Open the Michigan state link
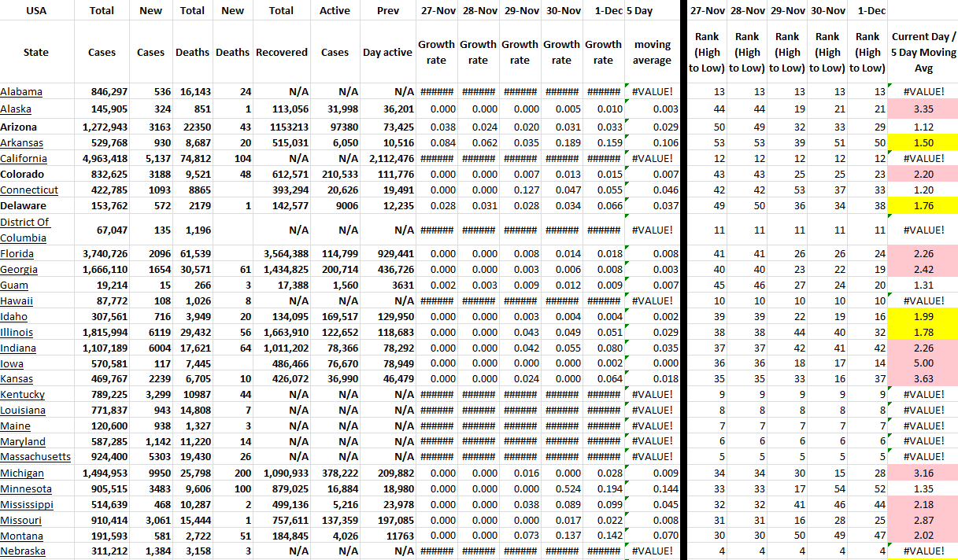This screenshot has width=958, height=560. (22, 473)
